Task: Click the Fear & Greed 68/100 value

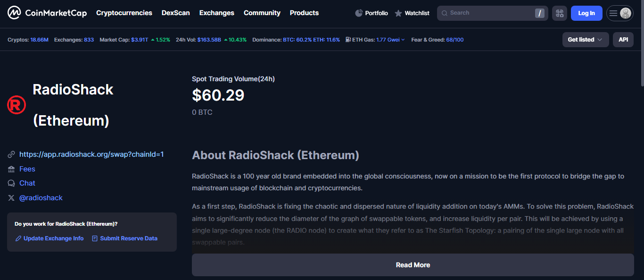Action: point(455,40)
